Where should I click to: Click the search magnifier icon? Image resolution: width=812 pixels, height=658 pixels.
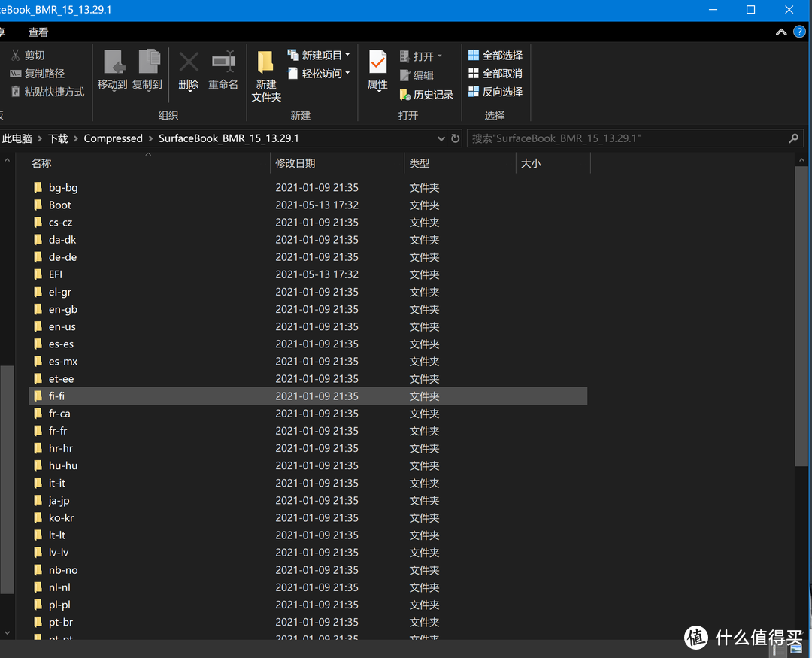(793, 138)
